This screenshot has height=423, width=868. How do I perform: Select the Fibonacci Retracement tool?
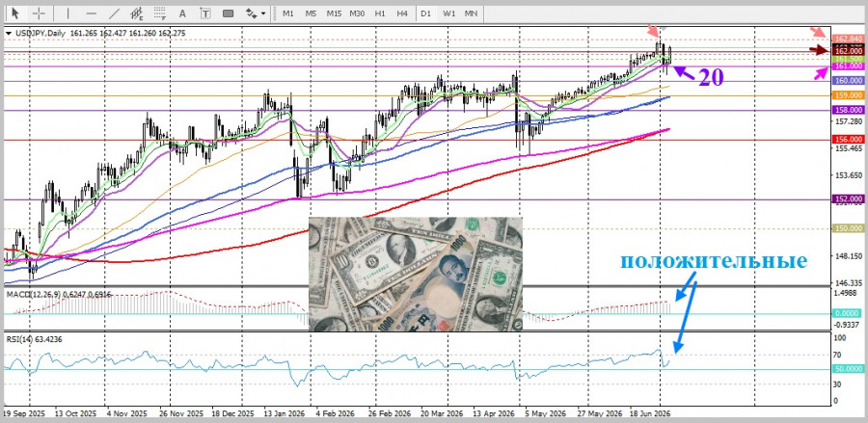(160, 13)
